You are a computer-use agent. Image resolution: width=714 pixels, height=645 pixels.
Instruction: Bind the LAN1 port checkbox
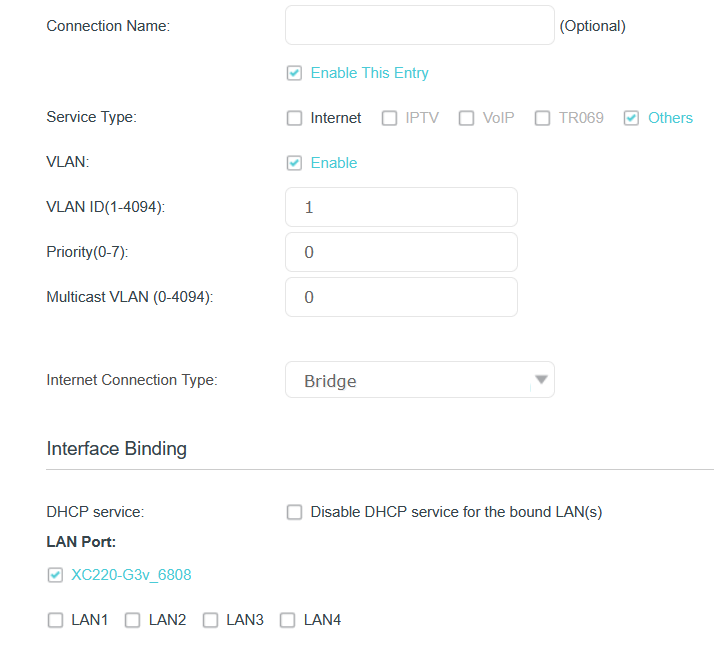(55, 621)
